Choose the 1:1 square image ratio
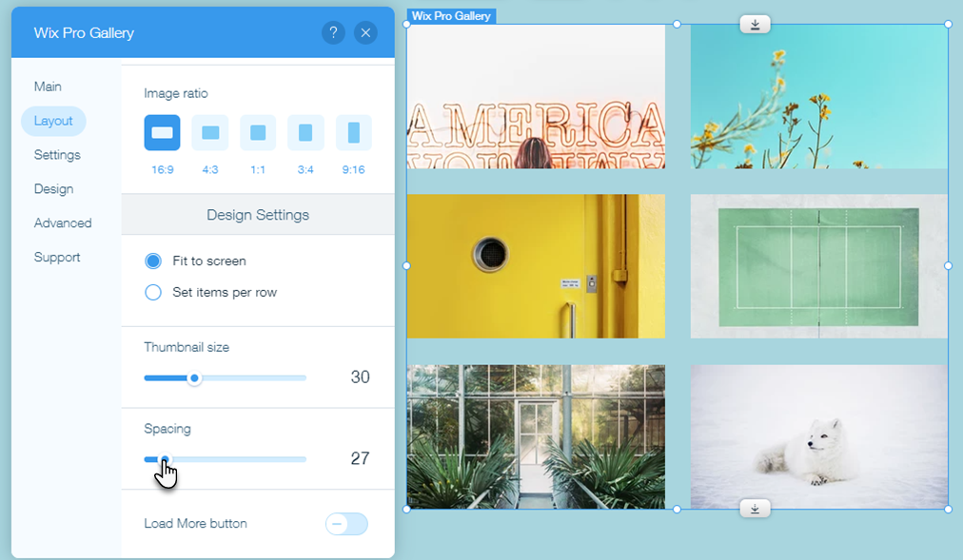963x560 pixels. click(258, 132)
